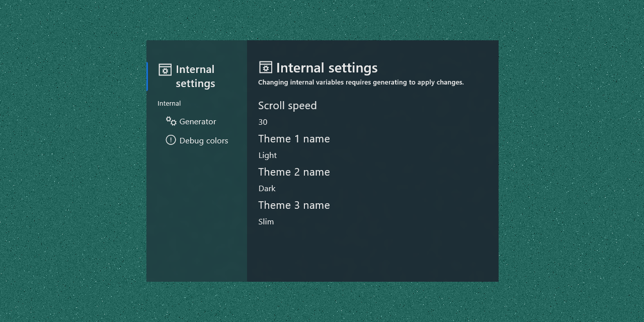644x322 pixels.
Task: Edit the Theme 2 name field Dark
Action: pyautogui.click(x=267, y=188)
